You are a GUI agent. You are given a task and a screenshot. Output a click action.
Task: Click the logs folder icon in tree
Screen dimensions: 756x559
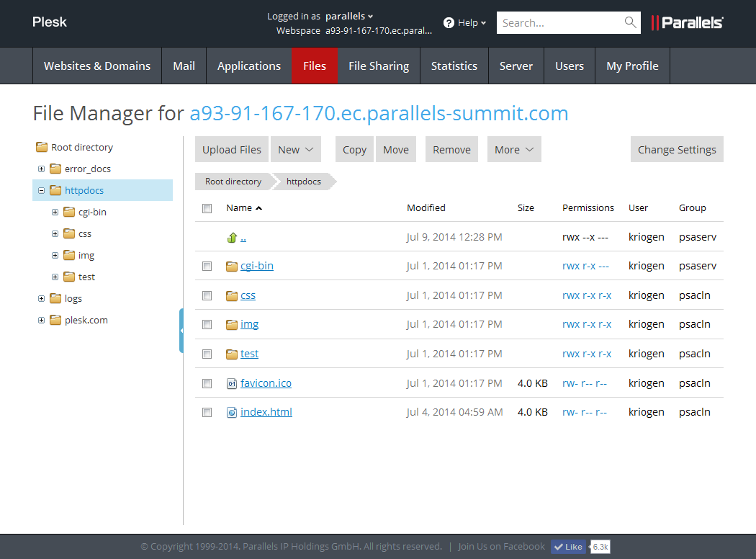tap(55, 298)
